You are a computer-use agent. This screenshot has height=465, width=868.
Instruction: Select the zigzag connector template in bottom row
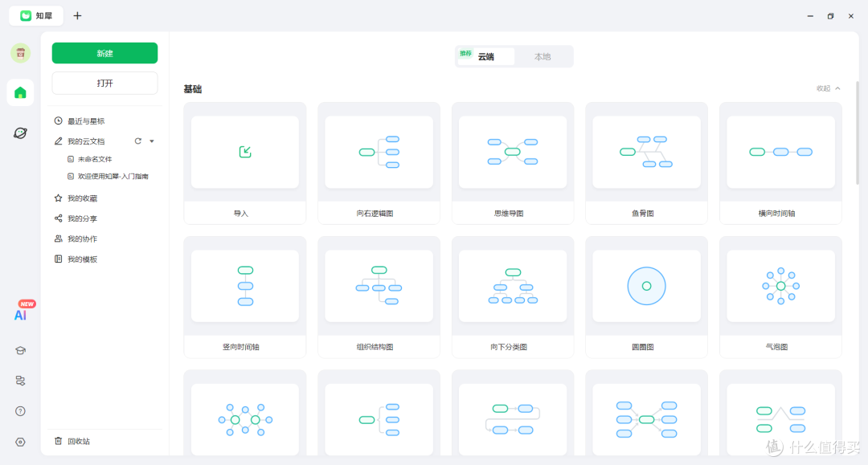click(780, 414)
